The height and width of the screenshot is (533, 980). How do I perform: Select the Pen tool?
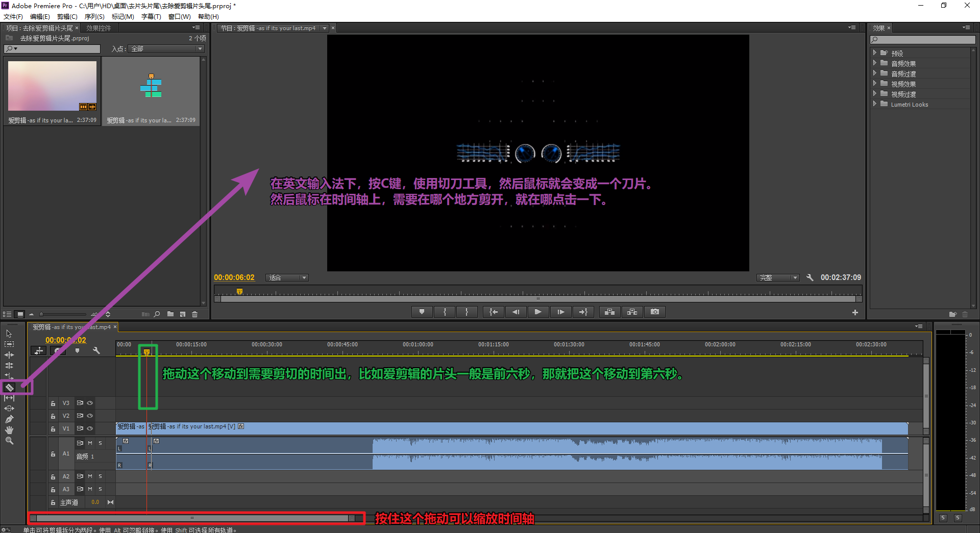(x=9, y=419)
